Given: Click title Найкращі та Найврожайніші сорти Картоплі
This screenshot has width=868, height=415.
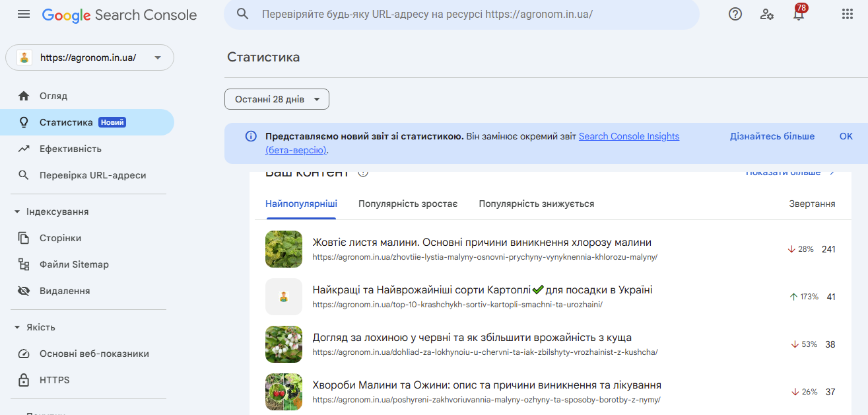Looking at the screenshot, I should pos(483,289).
